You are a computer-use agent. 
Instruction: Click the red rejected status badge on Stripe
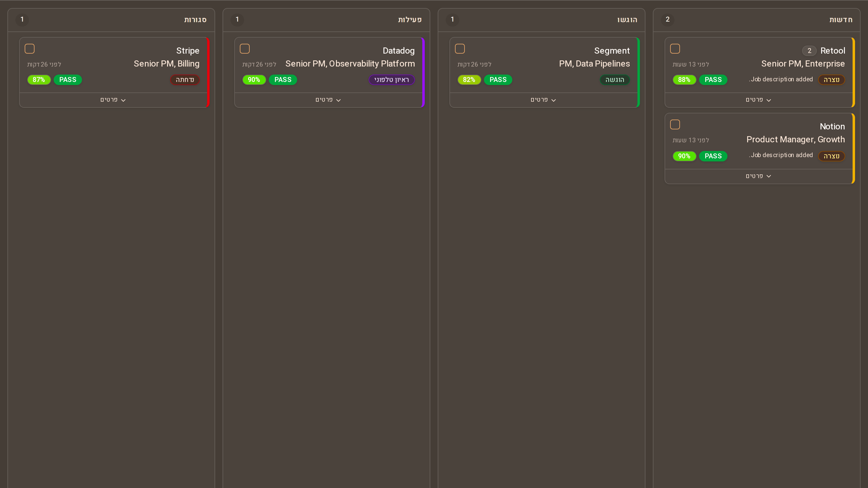185,80
